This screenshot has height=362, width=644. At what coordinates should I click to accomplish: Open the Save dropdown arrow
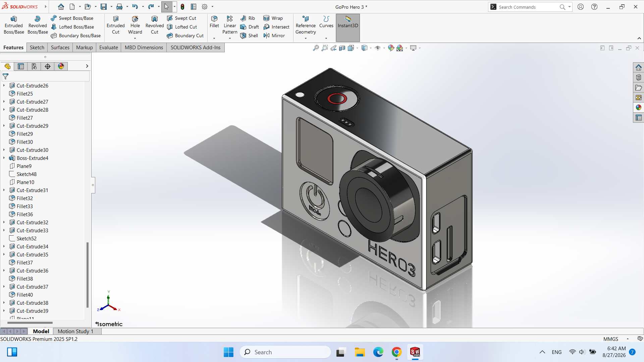coord(111,7)
